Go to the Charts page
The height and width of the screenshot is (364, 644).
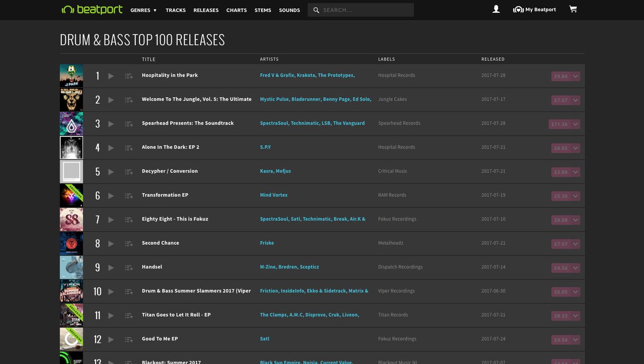coord(237,10)
